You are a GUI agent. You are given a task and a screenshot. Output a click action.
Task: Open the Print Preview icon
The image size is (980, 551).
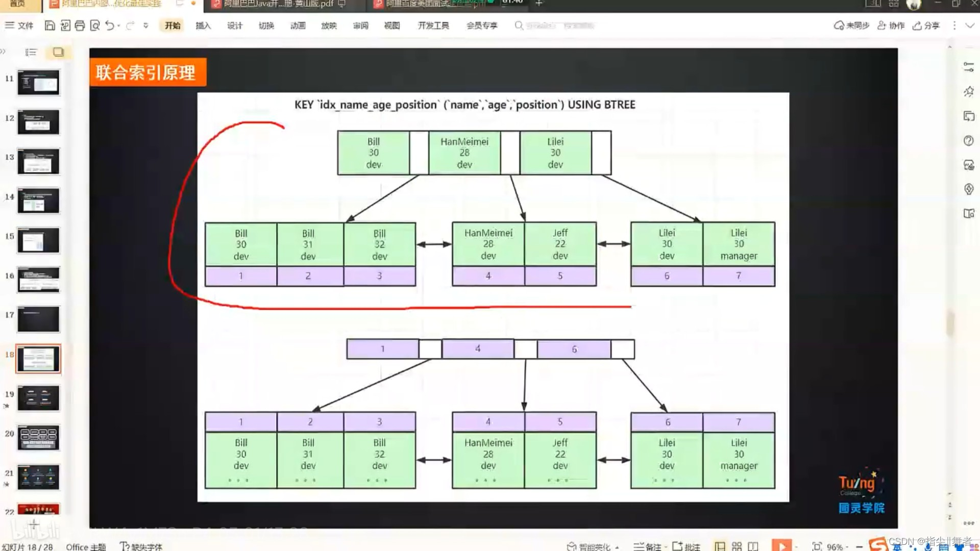[95, 26]
